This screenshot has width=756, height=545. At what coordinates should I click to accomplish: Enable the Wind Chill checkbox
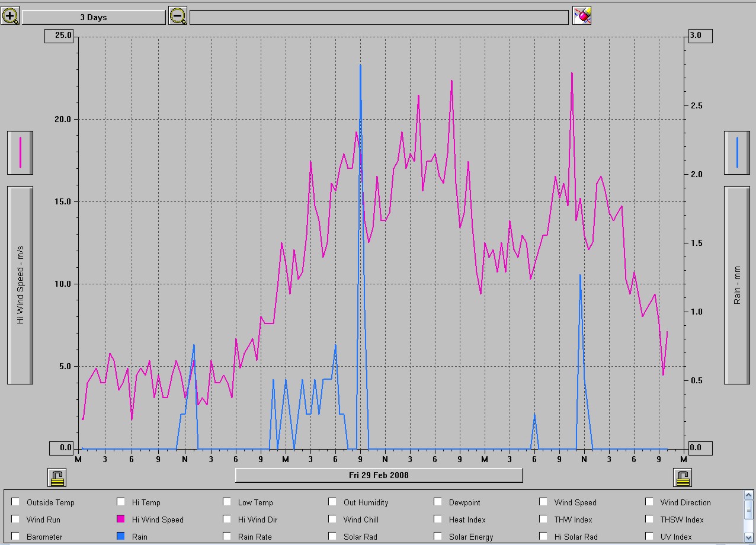(x=333, y=519)
